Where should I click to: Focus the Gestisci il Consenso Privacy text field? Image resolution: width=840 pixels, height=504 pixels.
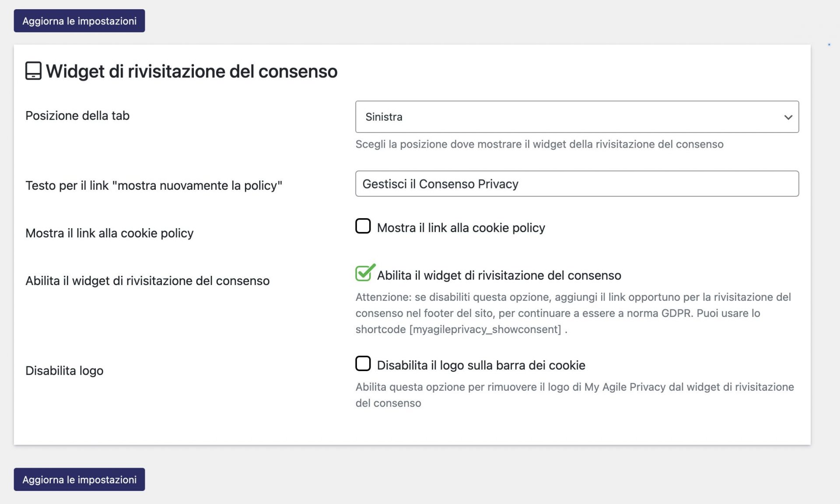pyautogui.click(x=577, y=184)
